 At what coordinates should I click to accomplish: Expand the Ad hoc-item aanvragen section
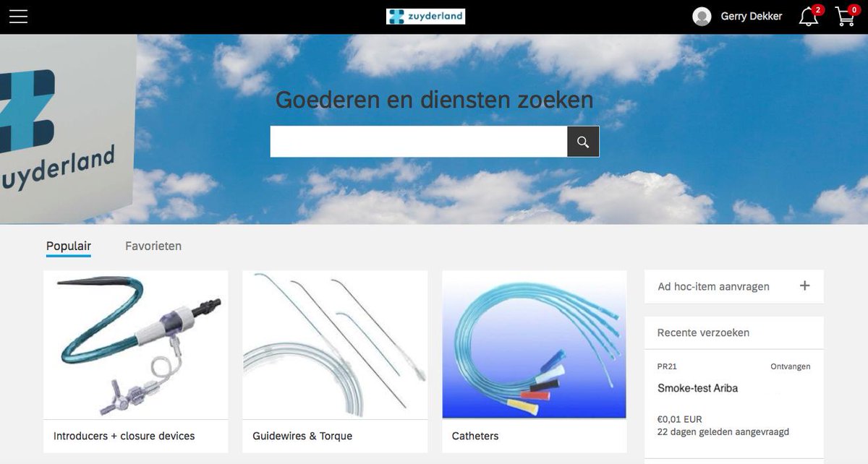[x=712, y=286]
